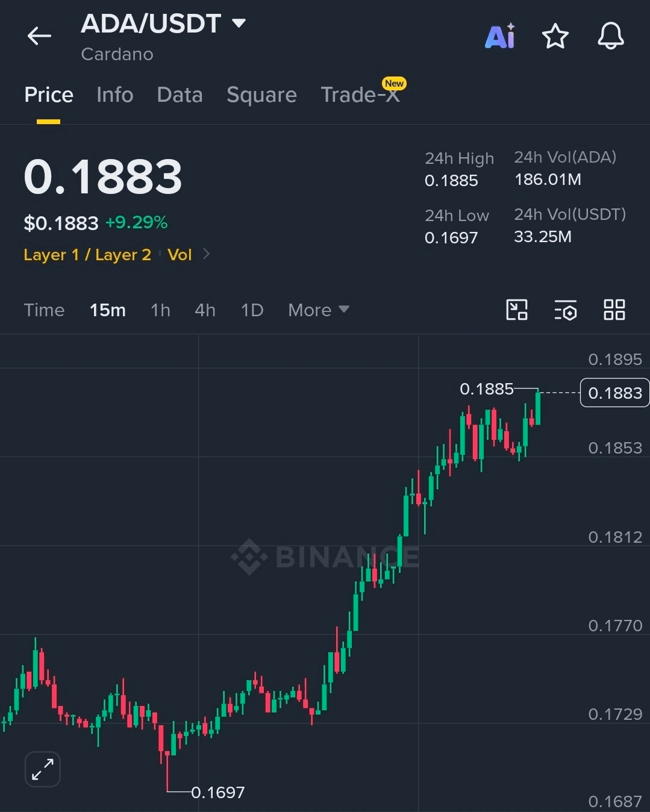Open the Layer 1 / Layer 2 category link
Viewport: 650px width, 812px height.
pos(87,255)
